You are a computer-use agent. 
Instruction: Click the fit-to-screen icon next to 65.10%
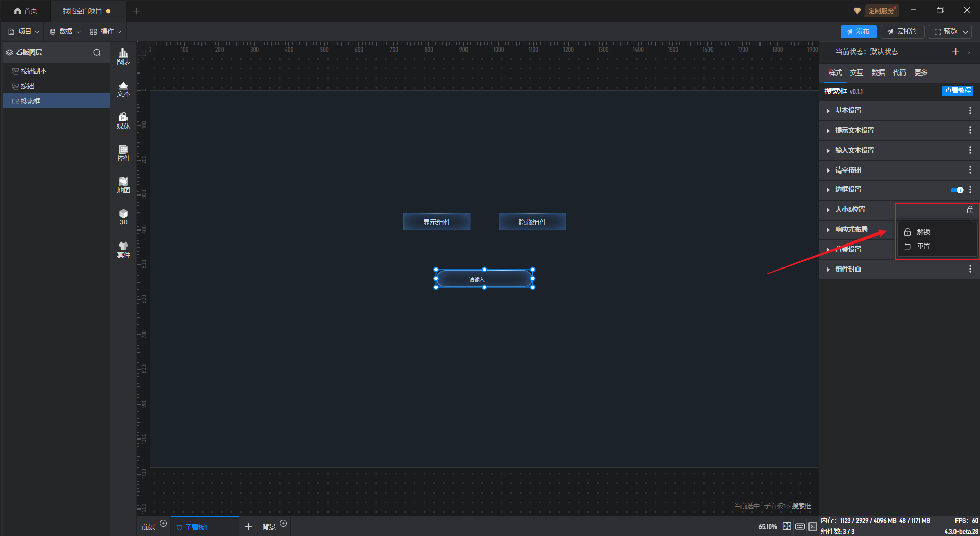787,526
